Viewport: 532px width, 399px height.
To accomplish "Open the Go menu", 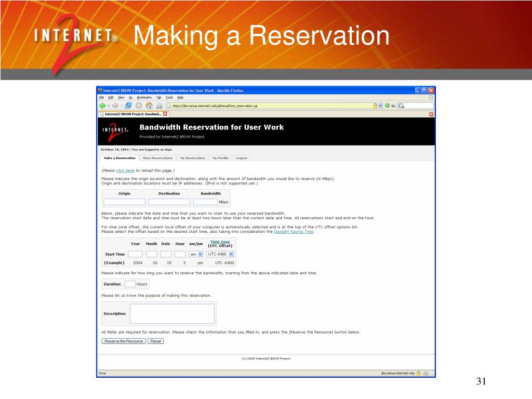I will pos(130,97).
